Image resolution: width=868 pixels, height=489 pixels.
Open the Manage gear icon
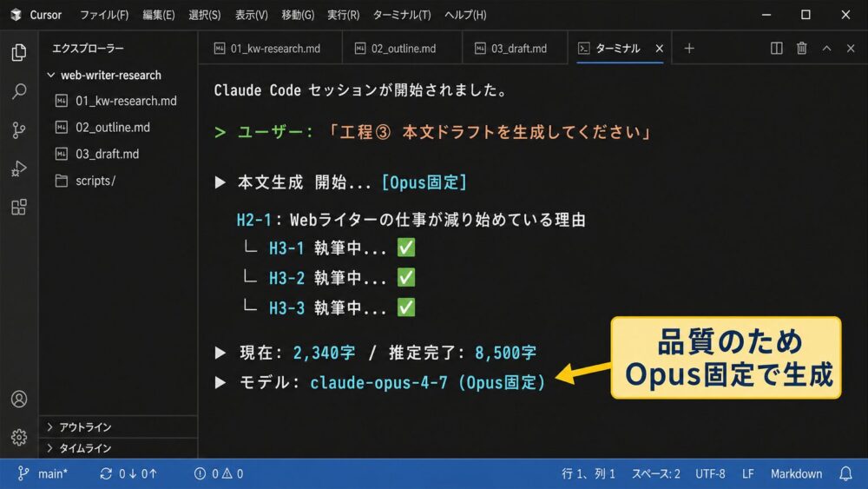19,437
